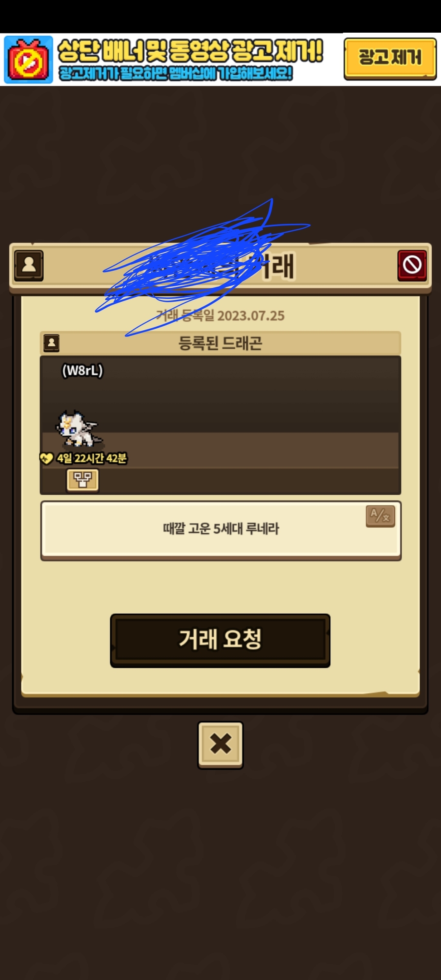
Task: Close the dialog with the X button
Action: (x=220, y=745)
